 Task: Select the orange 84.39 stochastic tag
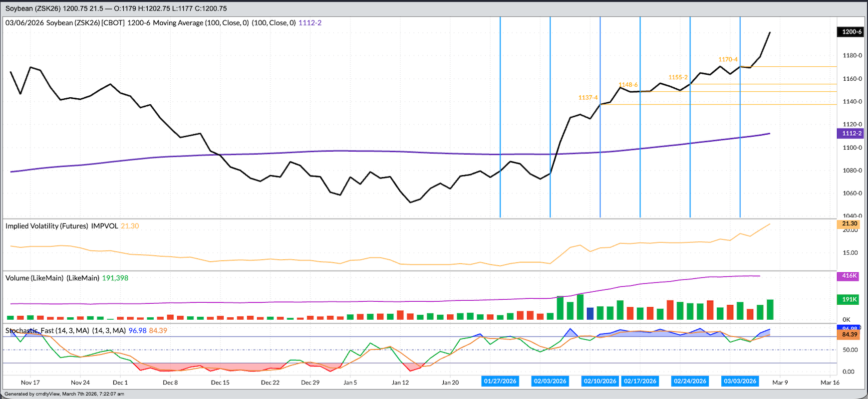point(849,335)
